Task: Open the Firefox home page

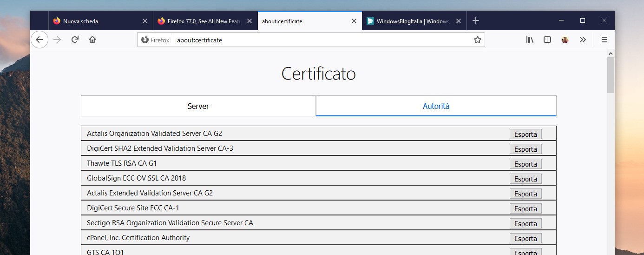Action: point(92,40)
